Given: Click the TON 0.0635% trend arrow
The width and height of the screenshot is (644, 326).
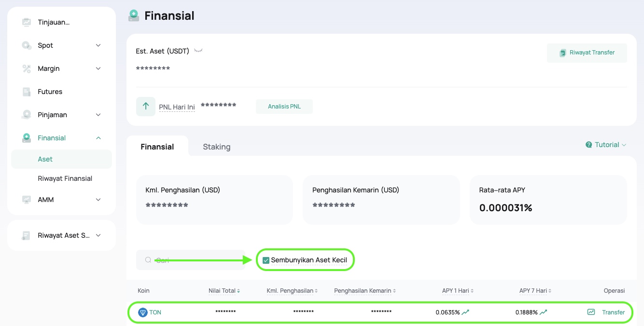Looking at the screenshot, I should [x=465, y=312].
